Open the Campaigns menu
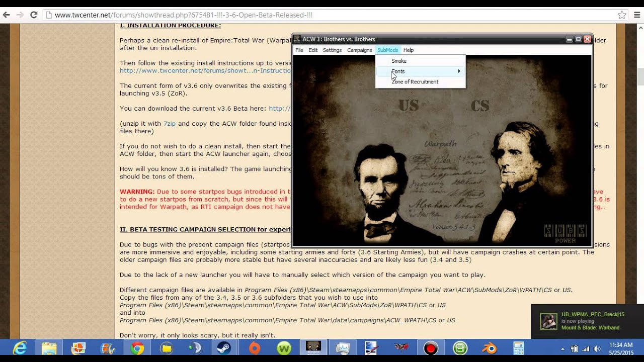Viewport: 644px width, 362px height. (x=359, y=50)
